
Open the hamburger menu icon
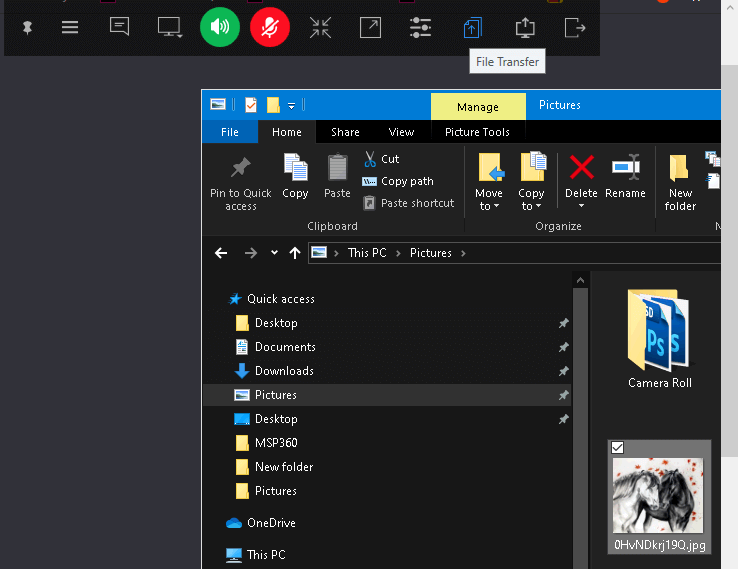[x=70, y=28]
